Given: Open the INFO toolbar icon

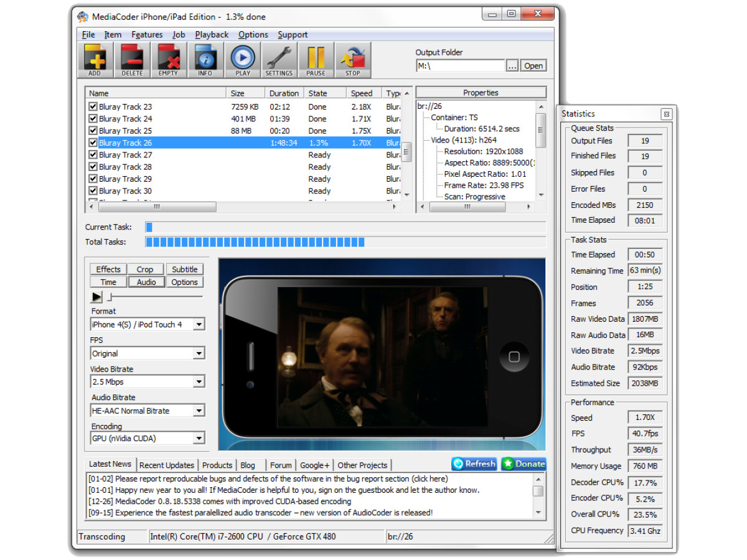Looking at the screenshot, I should click(205, 60).
